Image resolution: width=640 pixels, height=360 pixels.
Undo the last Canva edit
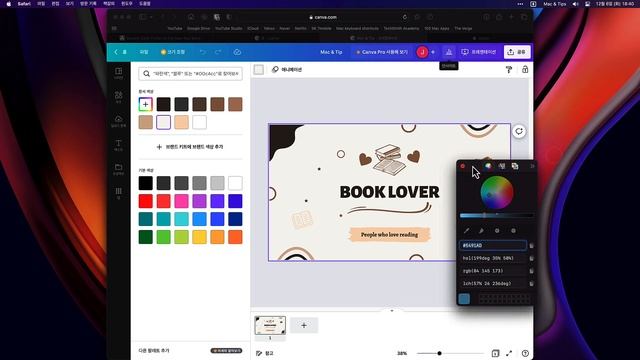pyautogui.click(x=202, y=52)
